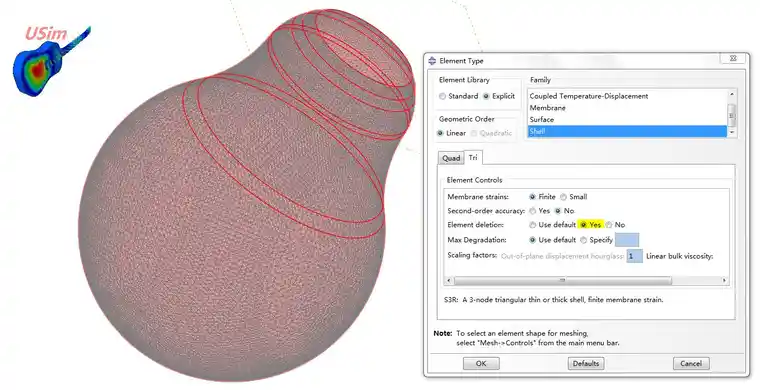Select No for element deletion
760x390 pixels.
point(609,225)
